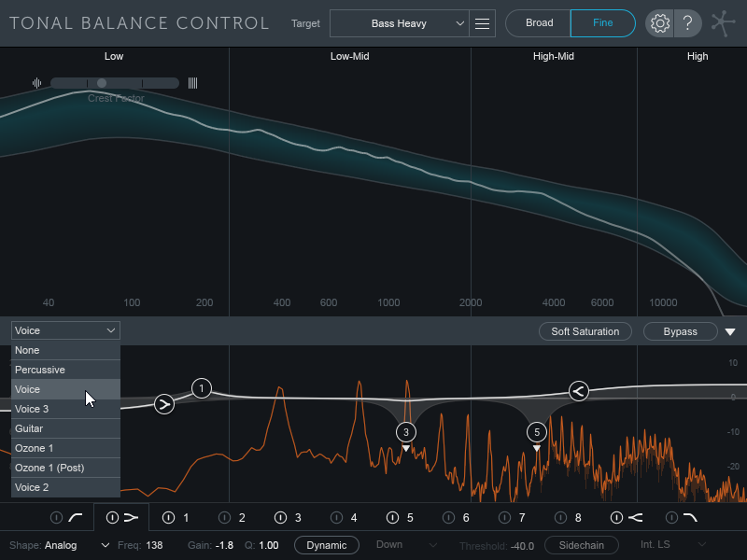Switch to Fine view
747x560 pixels.
tap(602, 23)
